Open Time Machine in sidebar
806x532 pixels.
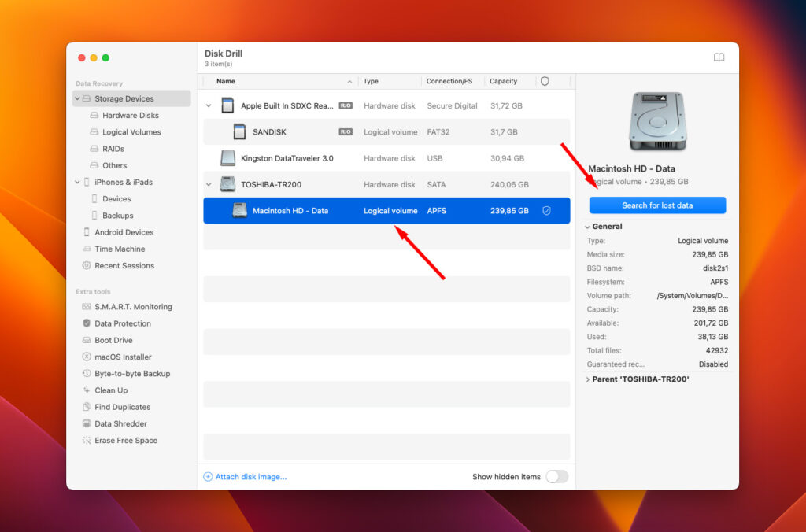click(x=120, y=249)
